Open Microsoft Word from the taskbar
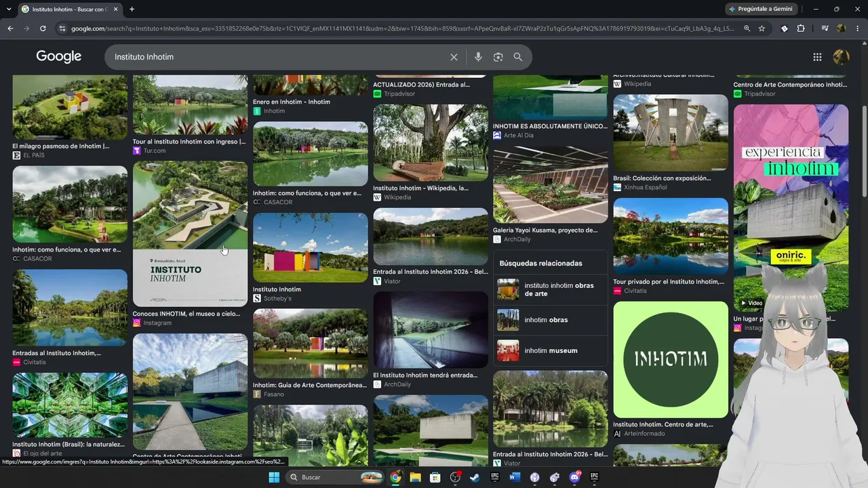 (x=515, y=477)
